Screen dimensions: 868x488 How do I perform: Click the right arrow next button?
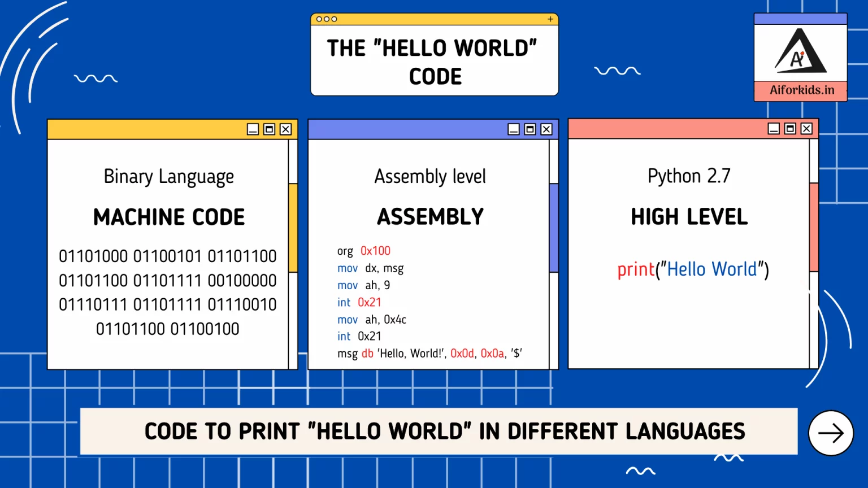(x=830, y=433)
